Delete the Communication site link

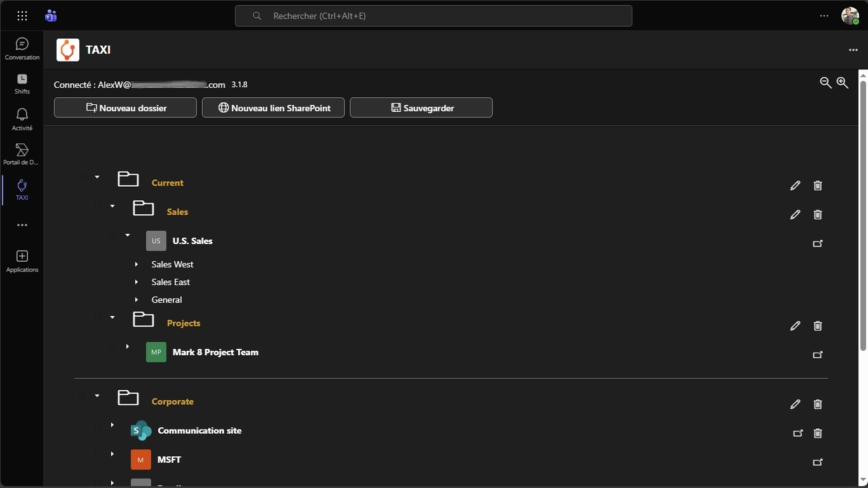[818, 433]
